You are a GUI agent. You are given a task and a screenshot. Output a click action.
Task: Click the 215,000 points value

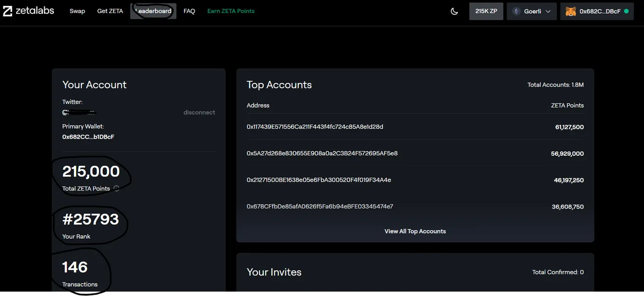click(91, 171)
